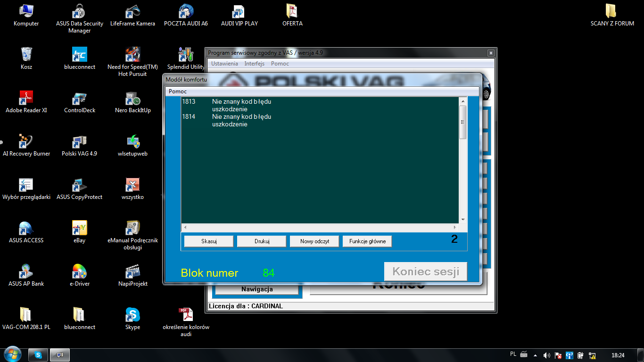
Task: Open the Windows Start menu
Action: point(11,354)
